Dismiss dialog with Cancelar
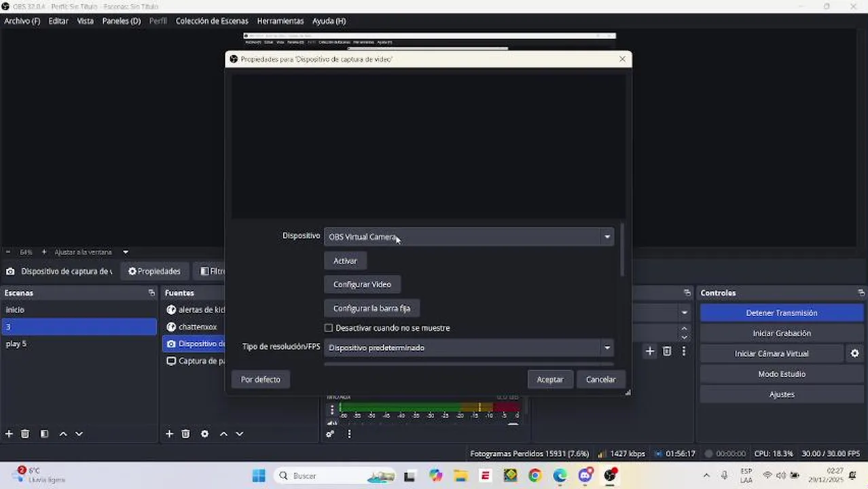 [x=601, y=380]
